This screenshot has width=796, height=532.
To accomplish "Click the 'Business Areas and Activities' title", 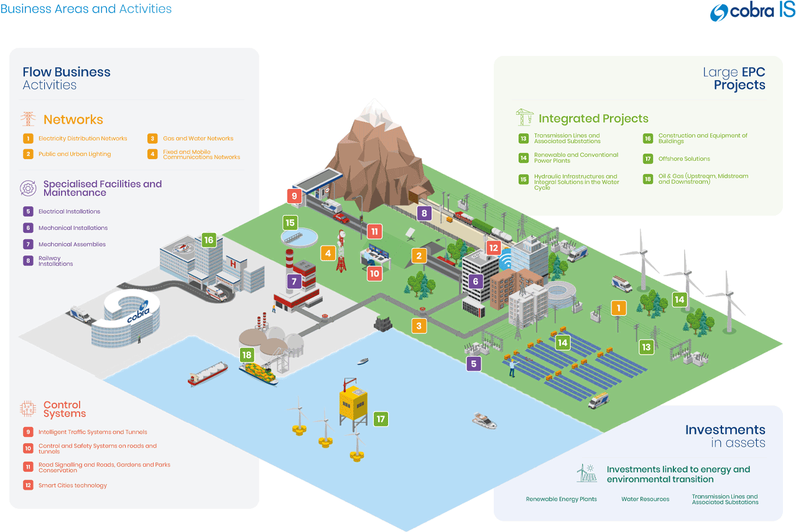I will (x=86, y=9).
